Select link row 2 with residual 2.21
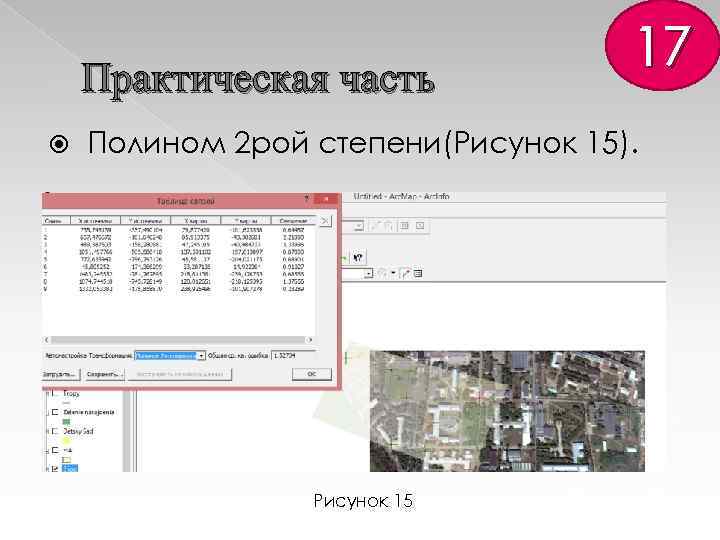The width and height of the screenshot is (720, 540). pos(178,237)
